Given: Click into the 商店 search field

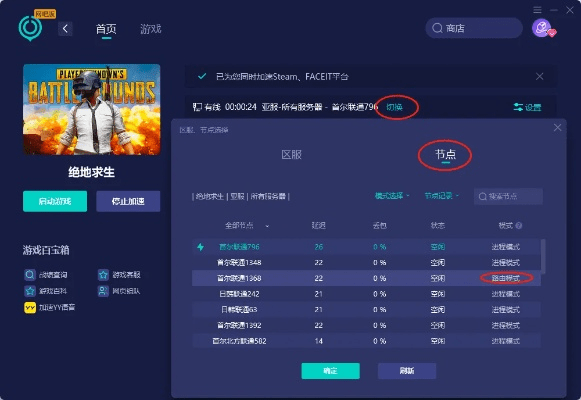Looking at the screenshot, I should coord(474,28).
